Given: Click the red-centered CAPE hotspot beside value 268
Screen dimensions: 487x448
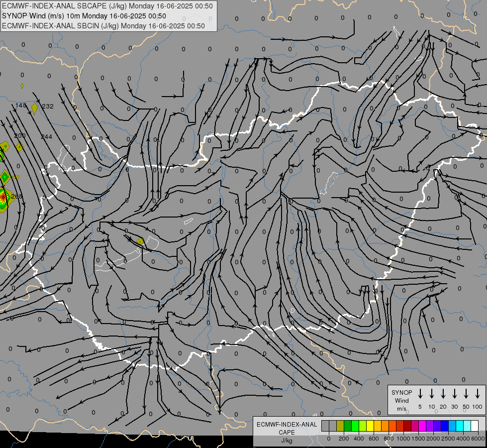Looking at the screenshot, I should 3,197.
